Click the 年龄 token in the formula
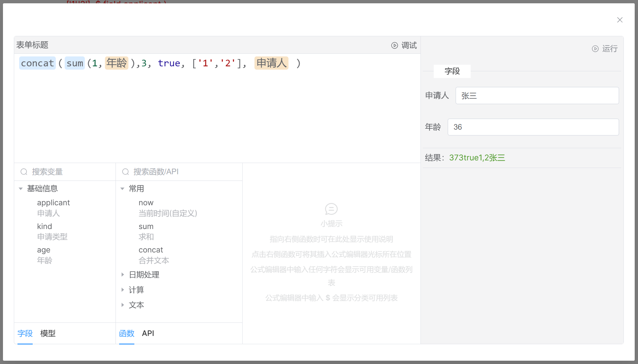The image size is (638, 364). click(x=117, y=63)
